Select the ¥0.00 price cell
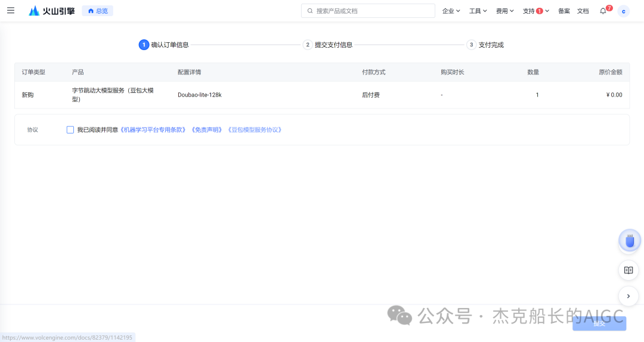This screenshot has width=644, height=342. pyautogui.click(x=614, y=95)
